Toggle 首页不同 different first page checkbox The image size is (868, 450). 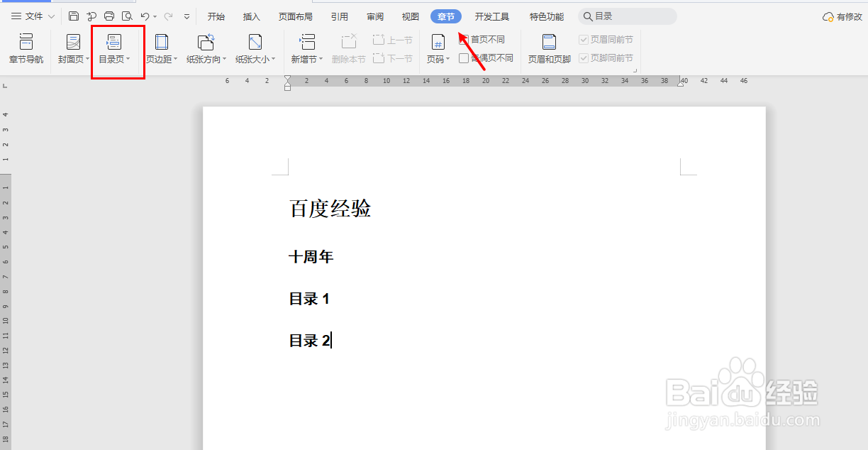coord(464,40)
